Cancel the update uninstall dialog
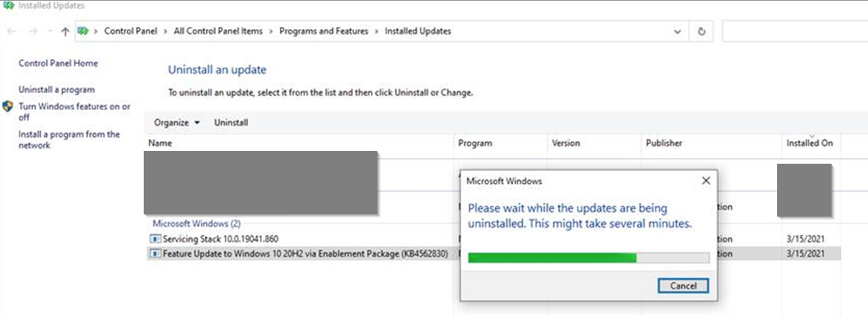 683,286
